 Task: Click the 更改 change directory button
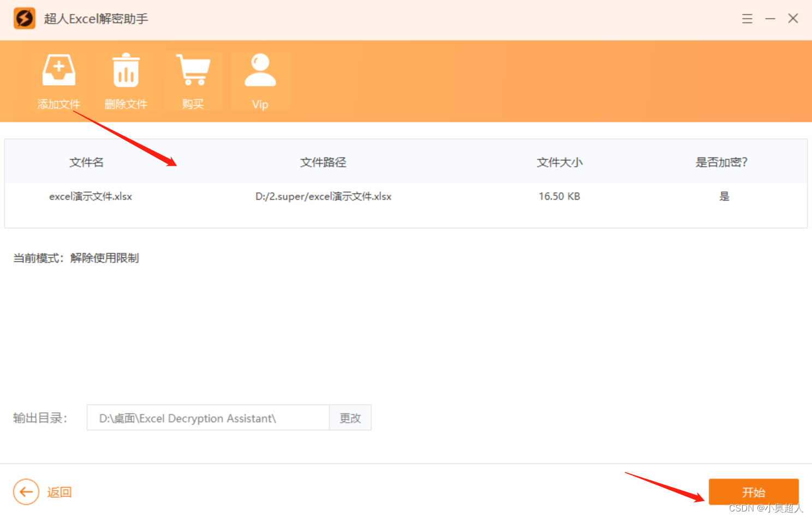click(x=350, y=418)
